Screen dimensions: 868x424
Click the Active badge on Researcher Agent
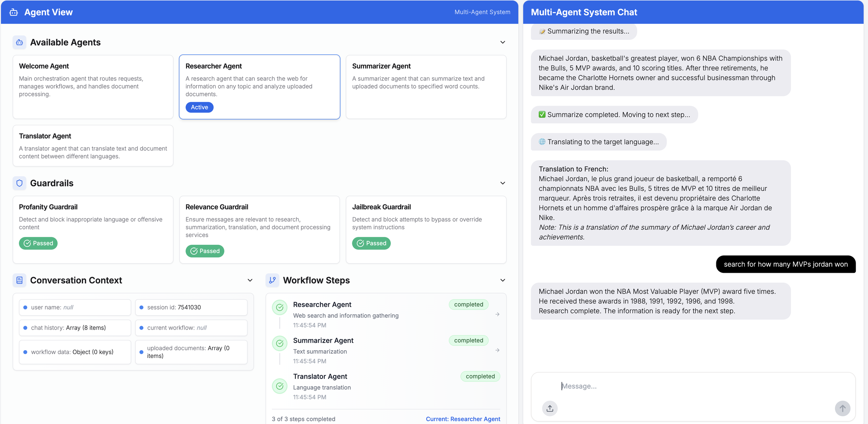[x=199, y=107]
